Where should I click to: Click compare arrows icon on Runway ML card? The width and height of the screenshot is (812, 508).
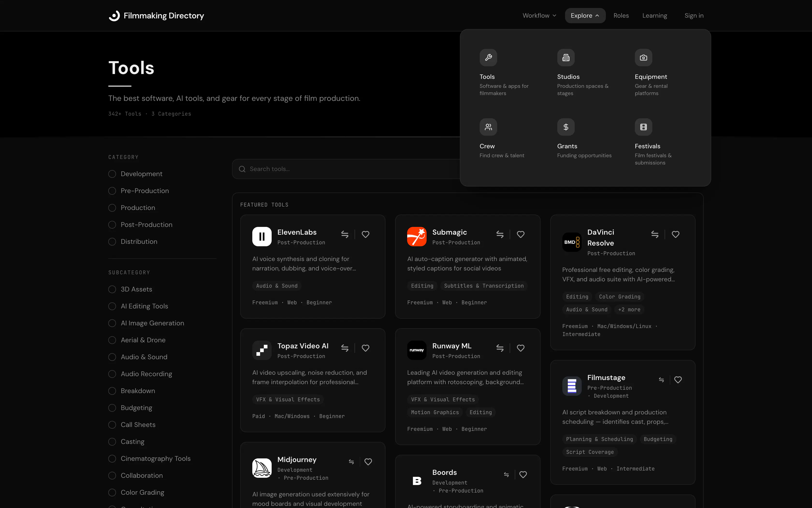(x=500, y=348)
